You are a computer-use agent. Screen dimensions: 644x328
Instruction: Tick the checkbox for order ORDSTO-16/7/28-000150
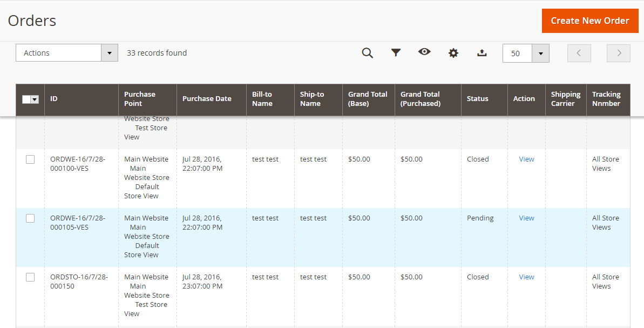30,277
